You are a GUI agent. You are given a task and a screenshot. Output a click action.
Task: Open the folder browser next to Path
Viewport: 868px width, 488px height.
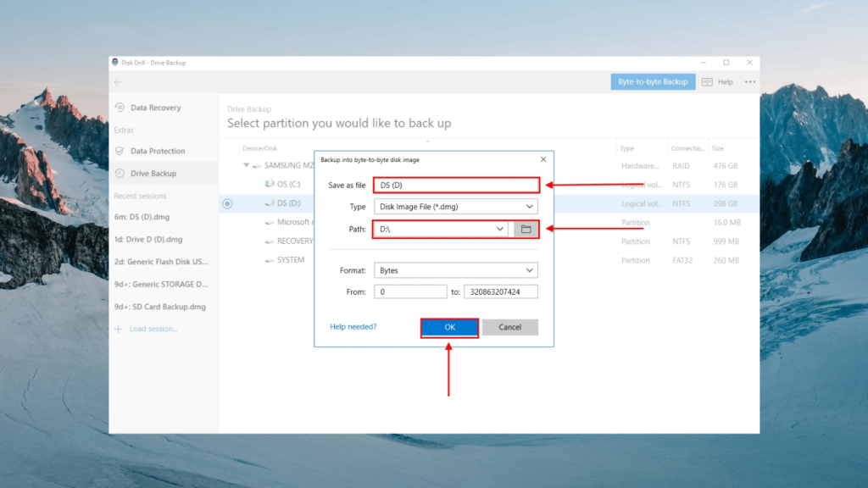pos(527,229)
